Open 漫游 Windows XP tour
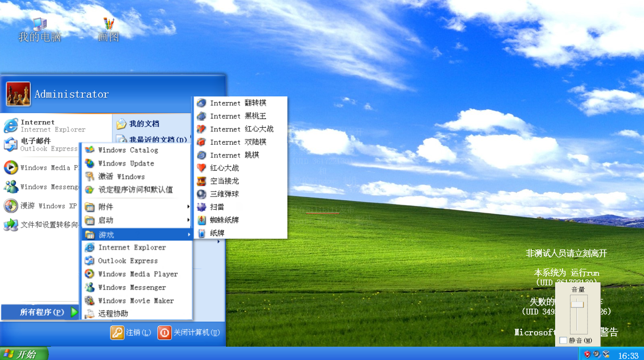644x360 pixels. pos(40,206)
